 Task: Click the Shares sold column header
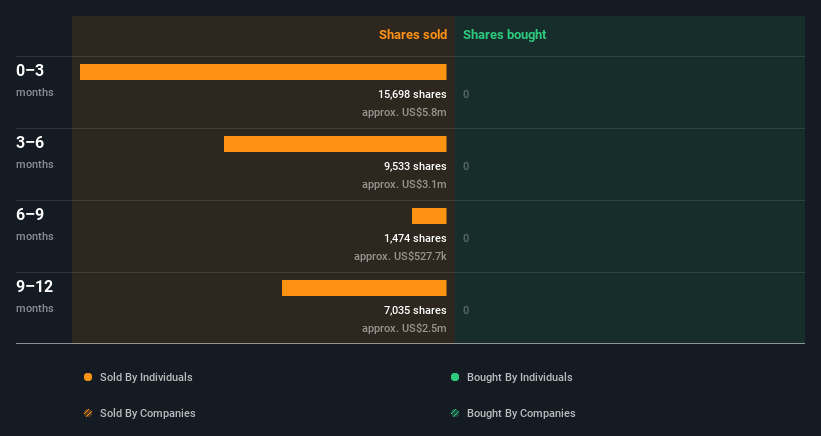(x=413, y=35)
